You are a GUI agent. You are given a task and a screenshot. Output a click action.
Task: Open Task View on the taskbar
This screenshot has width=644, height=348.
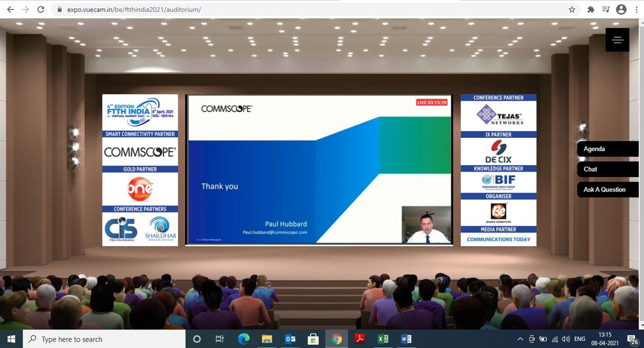[x=220, y=339]
